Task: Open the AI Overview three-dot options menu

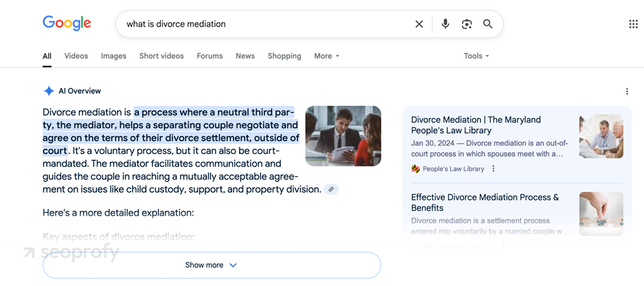Action: pos(627,91)
